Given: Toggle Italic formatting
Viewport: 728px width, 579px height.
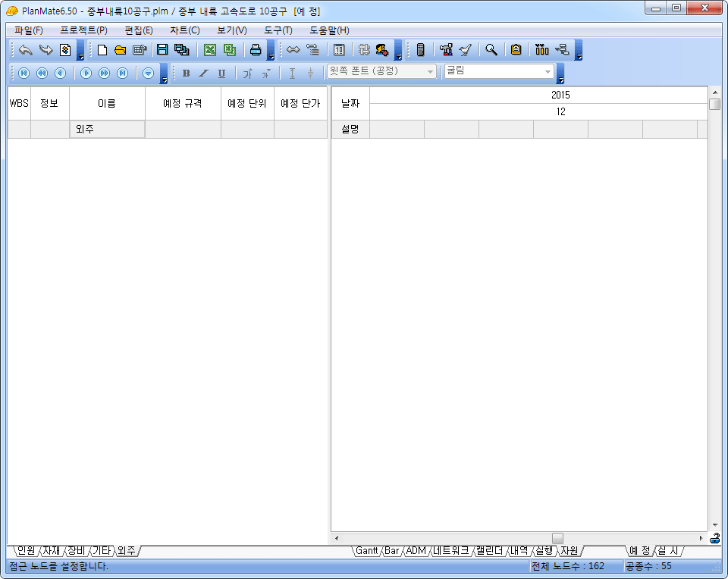Looking at the screenshot, I should click(x=203, y=73).
